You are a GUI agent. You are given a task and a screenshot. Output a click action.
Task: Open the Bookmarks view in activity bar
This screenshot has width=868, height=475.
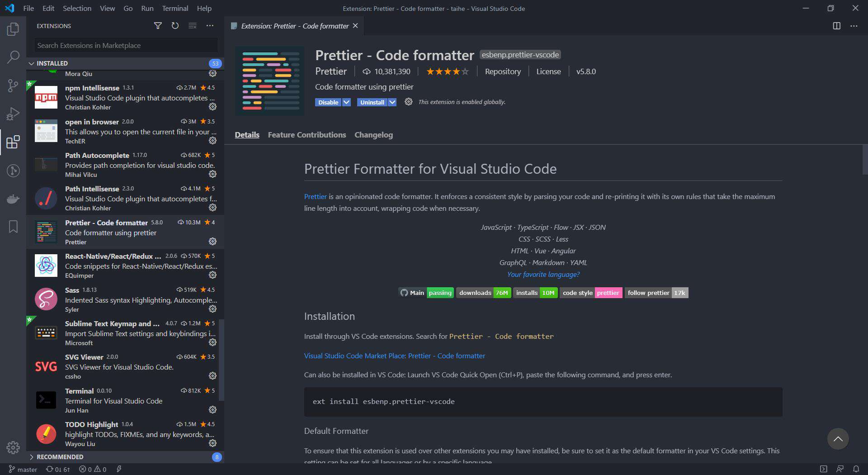tap(13, 227)
